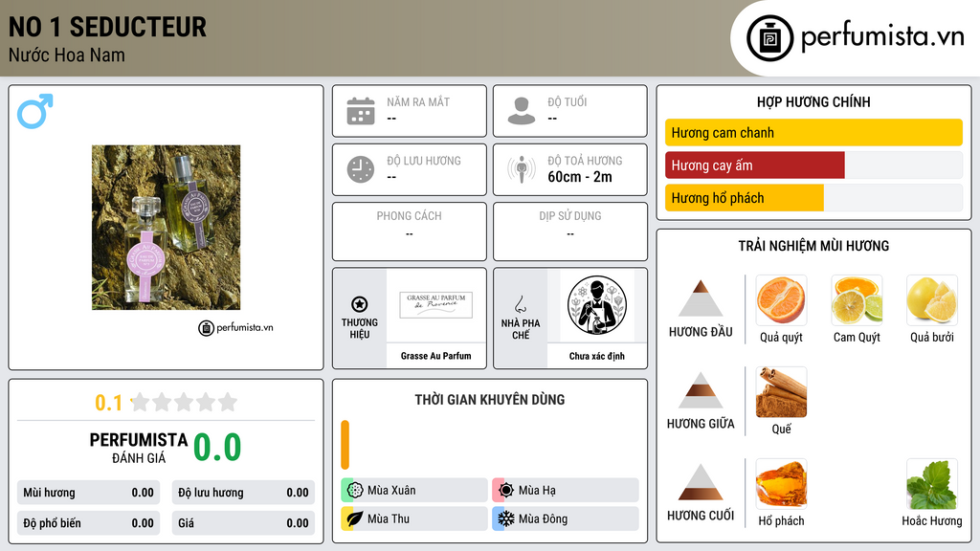Click the Thời Gian Khuyên Dùng heading
The height and width of the screenshot is (551, 980).
pos(490,400)
